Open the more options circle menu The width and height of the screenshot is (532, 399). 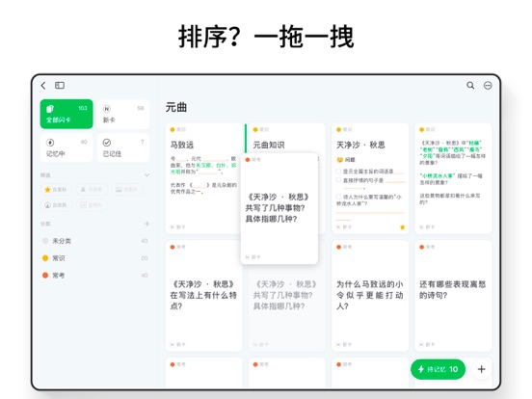pos(488,86)
